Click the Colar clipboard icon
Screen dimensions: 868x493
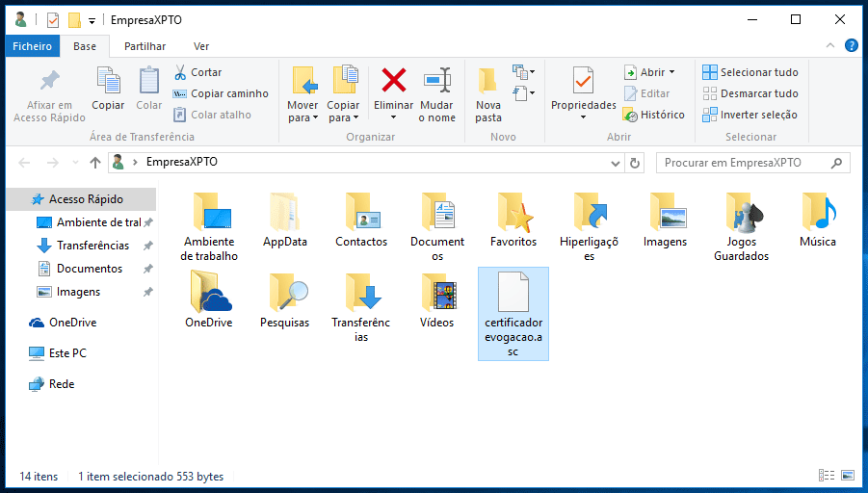pyautogui.click(x=149, y=81)
